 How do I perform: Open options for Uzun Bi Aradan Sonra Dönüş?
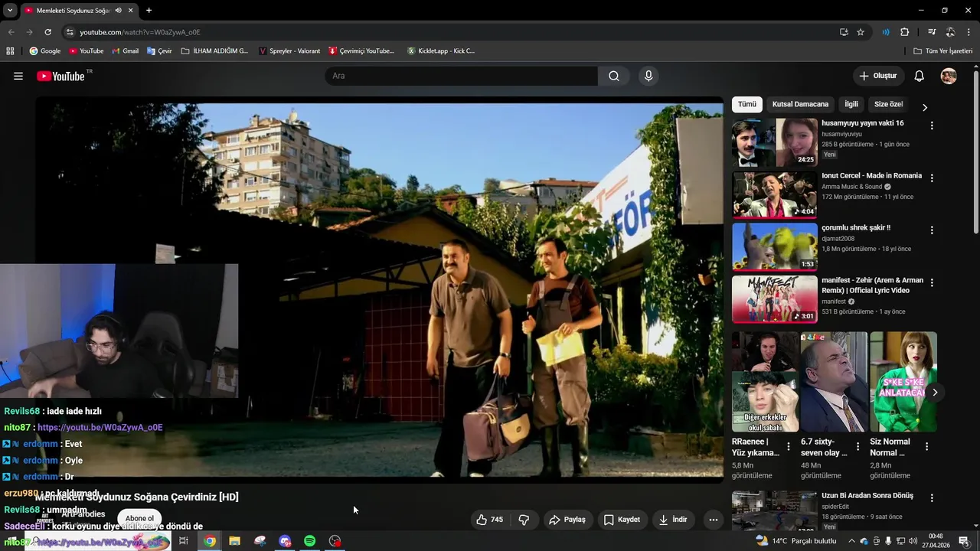point(932,497)
